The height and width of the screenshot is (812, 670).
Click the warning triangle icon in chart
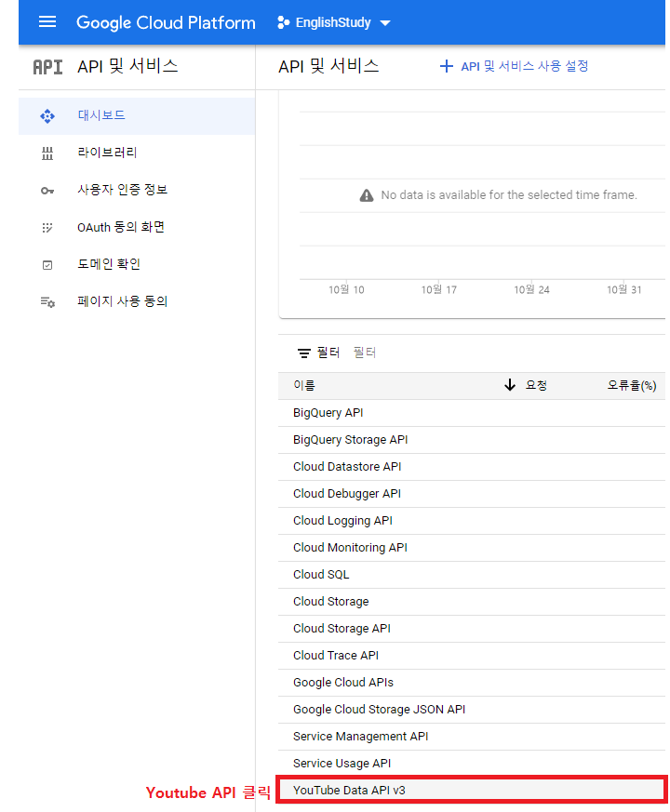[367, 195]
